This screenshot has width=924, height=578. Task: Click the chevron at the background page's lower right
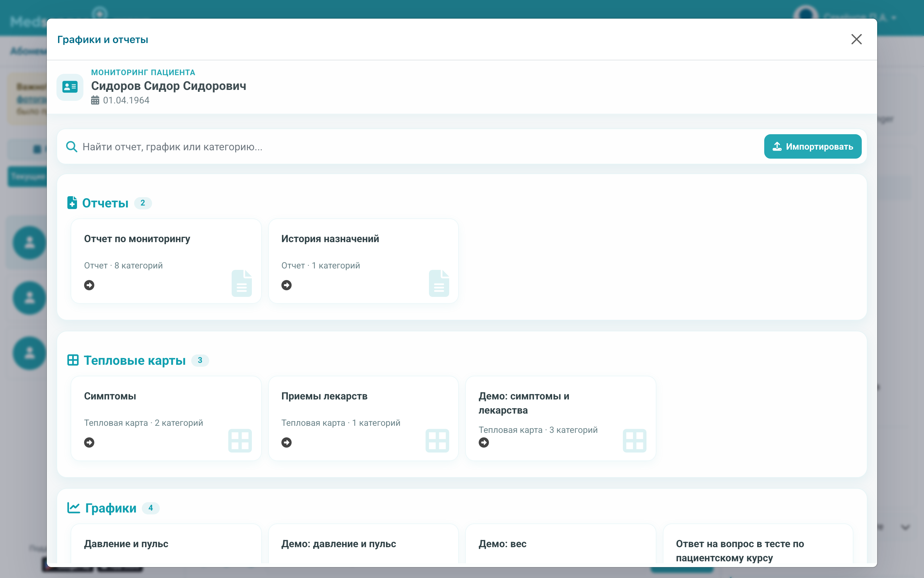(x=905, y=528)
